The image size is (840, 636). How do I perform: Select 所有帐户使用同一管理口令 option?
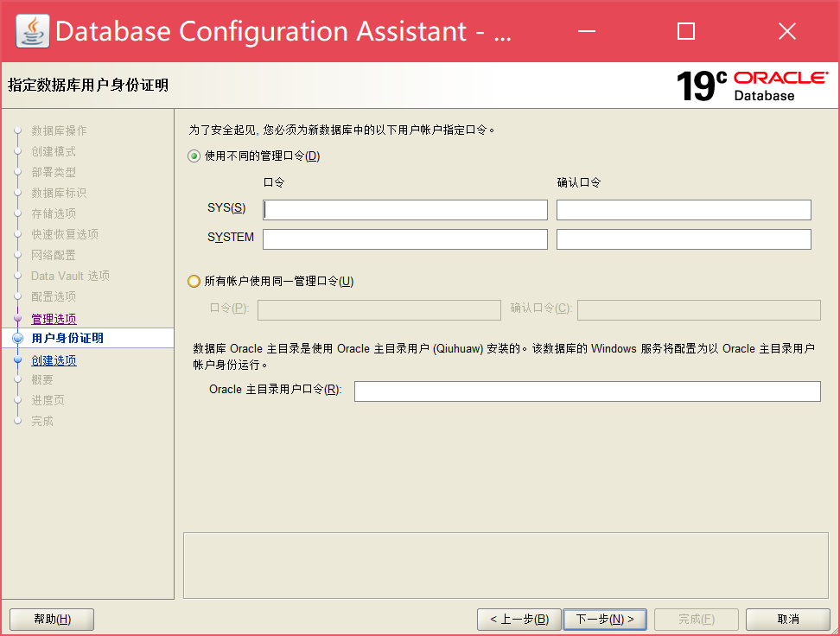point(195,280)
